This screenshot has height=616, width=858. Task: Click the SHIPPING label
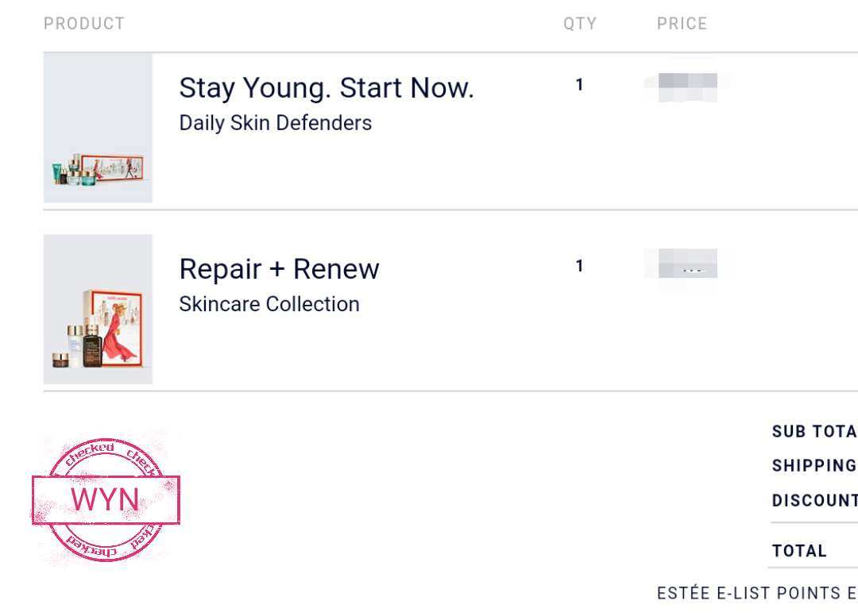(815, 466)
